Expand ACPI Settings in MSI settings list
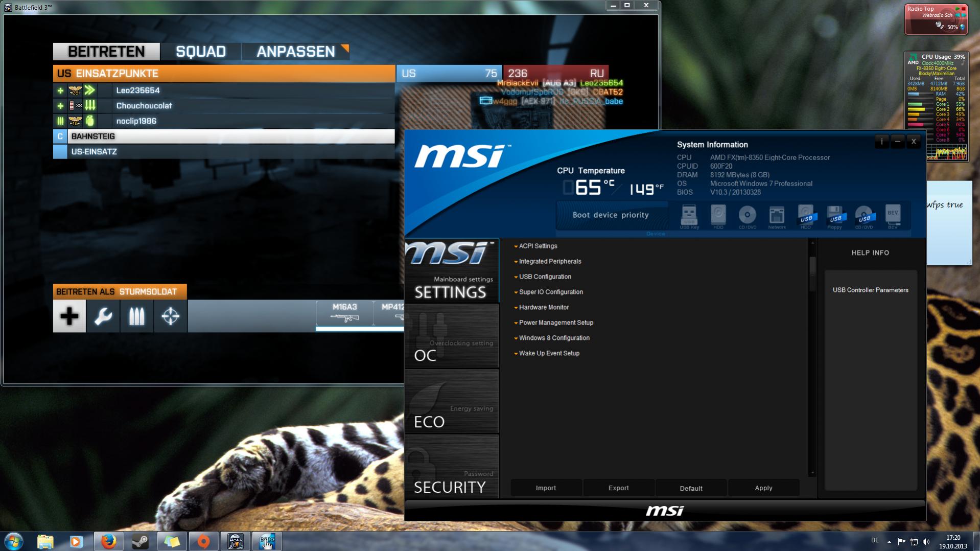980x551 pixels. pyautogui.click(x=538, y=246)
